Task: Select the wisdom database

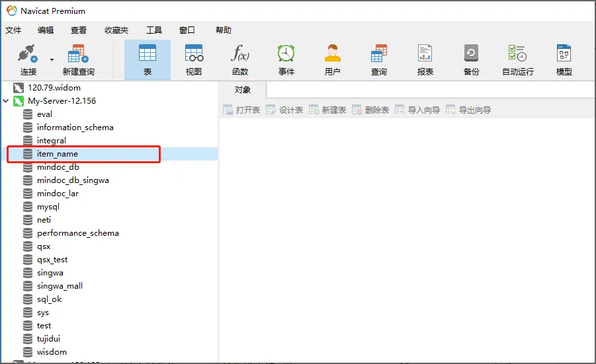Action: 52,352
